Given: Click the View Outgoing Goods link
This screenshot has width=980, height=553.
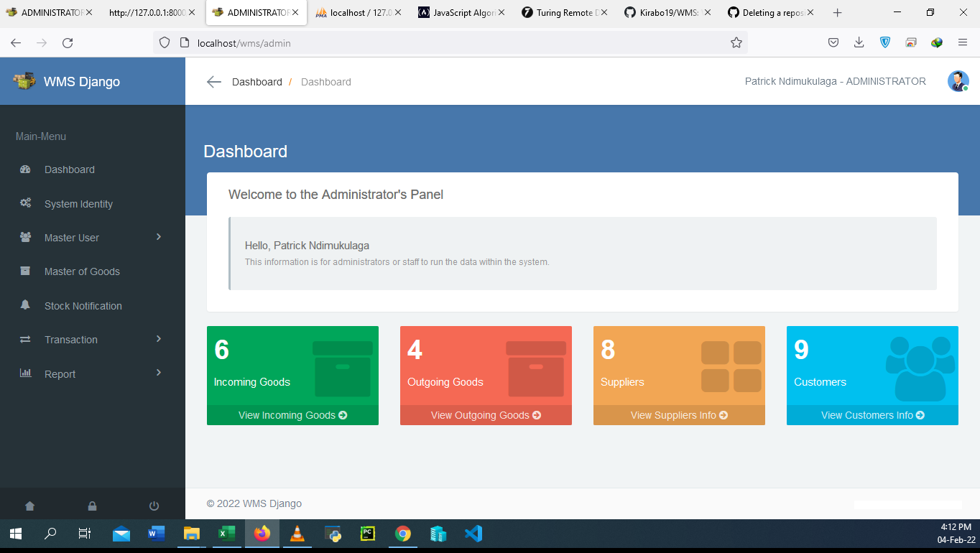Looking at the screenshot, I should pos(486,415).
